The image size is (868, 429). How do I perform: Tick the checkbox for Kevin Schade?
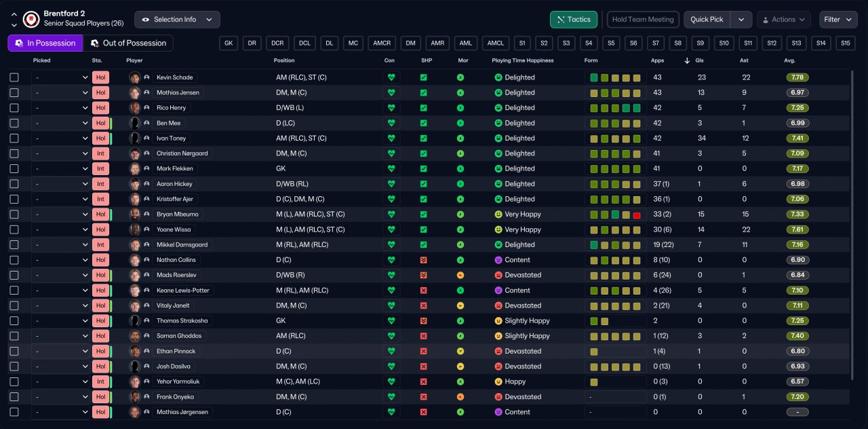[14, 77]
